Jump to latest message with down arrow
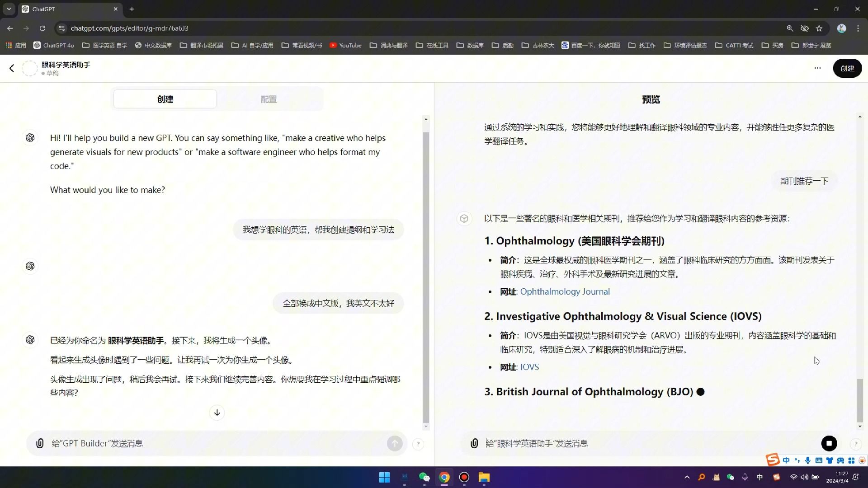 click(x=217, y=413)
